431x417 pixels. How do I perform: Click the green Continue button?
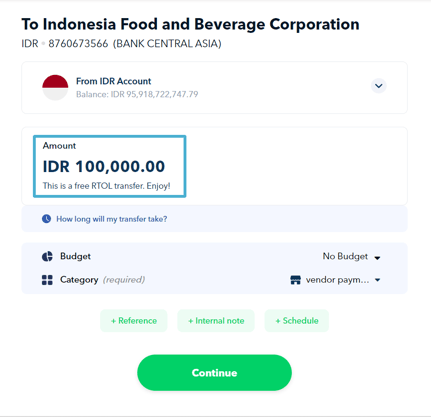(214, 373)
